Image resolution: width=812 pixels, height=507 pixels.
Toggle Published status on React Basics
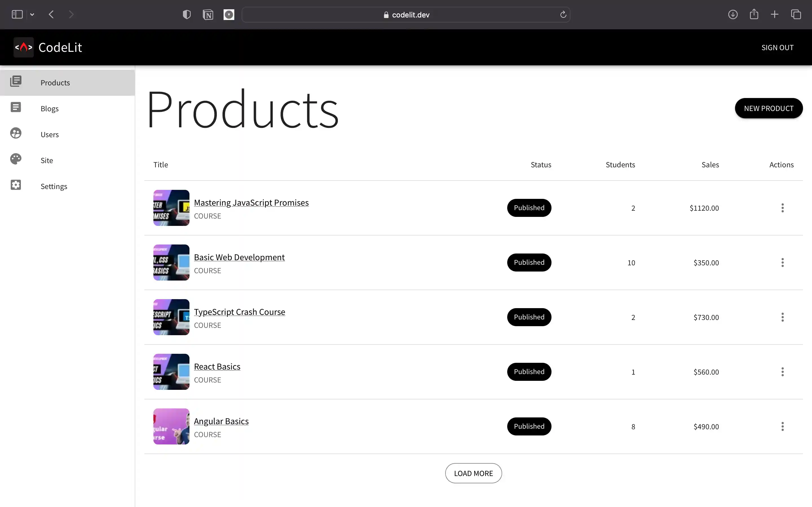(x=529, y=372)
